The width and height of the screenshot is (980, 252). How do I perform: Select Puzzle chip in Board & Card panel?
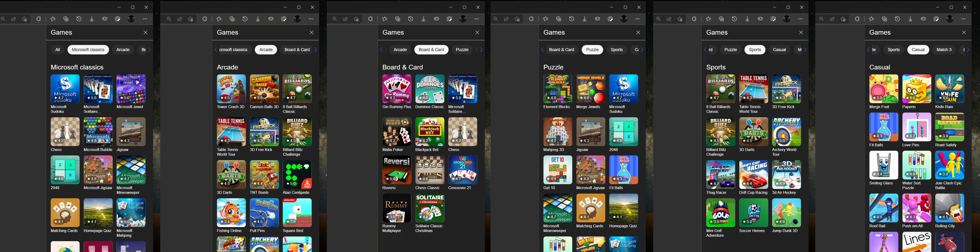click(462, 50)
